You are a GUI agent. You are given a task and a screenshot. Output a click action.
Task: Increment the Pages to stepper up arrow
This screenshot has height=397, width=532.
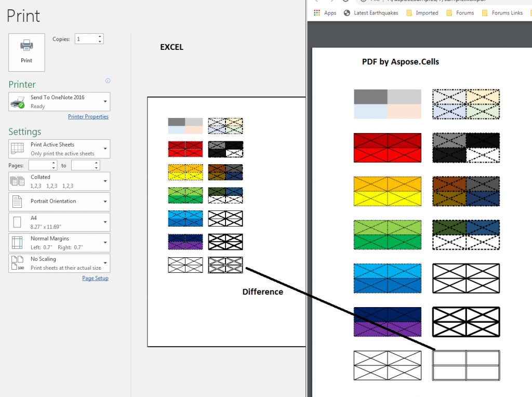[x=96, y=163]
